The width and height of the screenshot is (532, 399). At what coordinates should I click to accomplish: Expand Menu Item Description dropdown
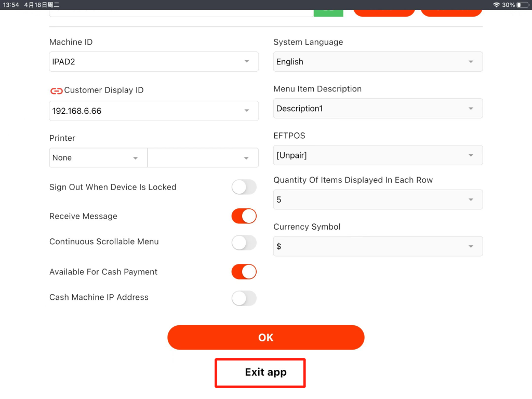pyautogui.click(x=378, y=109)
